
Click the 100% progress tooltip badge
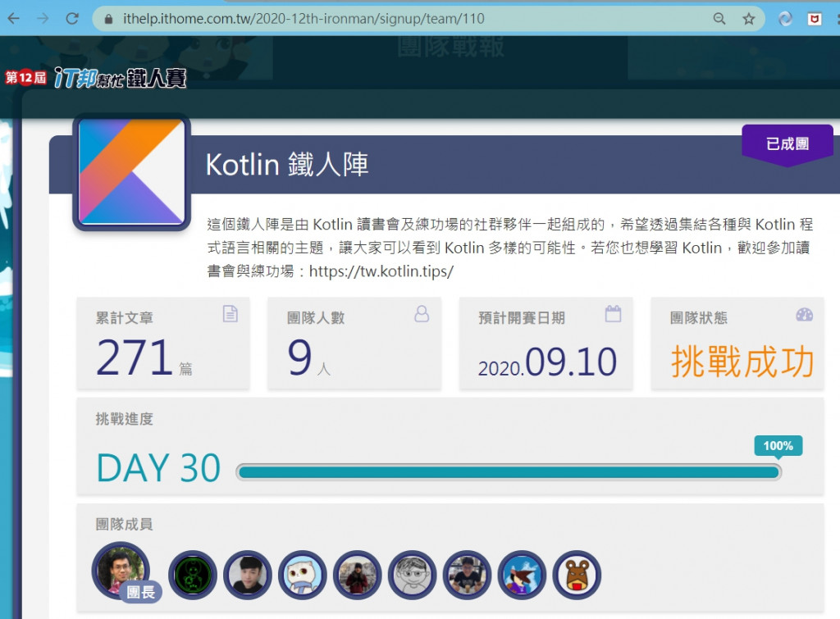tap(778, 446)
